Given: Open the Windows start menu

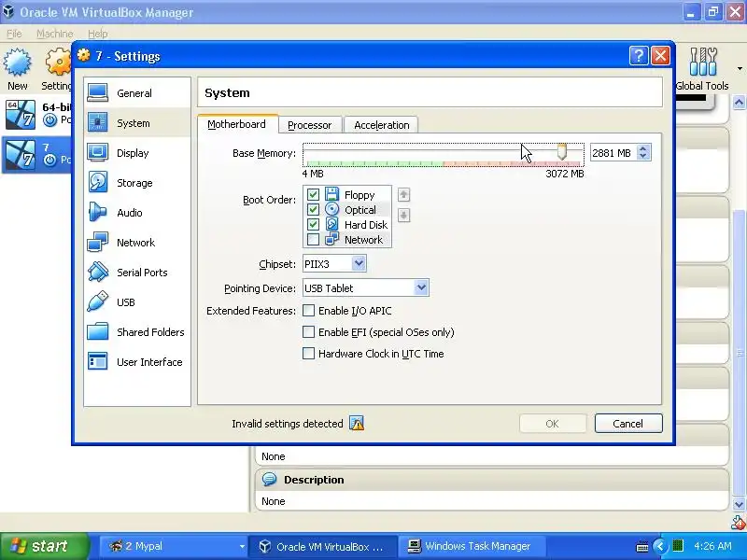Looking at the screenshot, I should (x=44, y=546).
